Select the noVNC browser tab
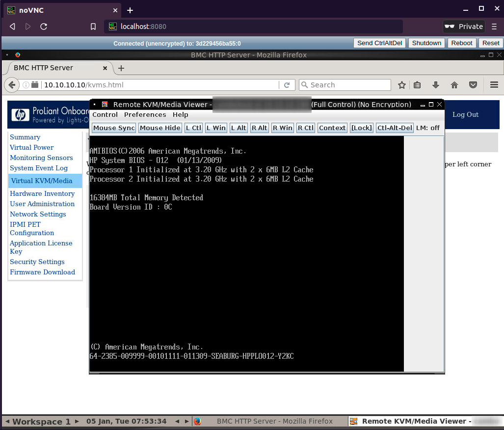The height and width of the screenshot is (430, 504). 63,10
